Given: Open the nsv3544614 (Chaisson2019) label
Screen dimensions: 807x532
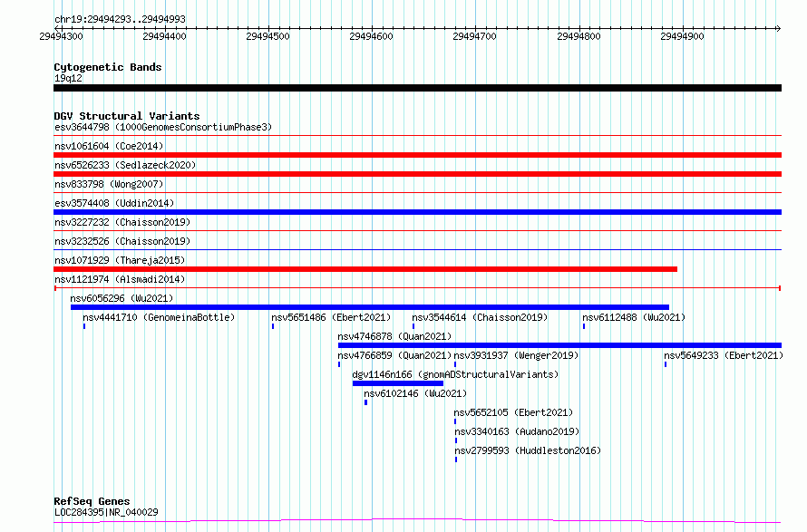Looking at the screenshot, I should pos(480,317).
